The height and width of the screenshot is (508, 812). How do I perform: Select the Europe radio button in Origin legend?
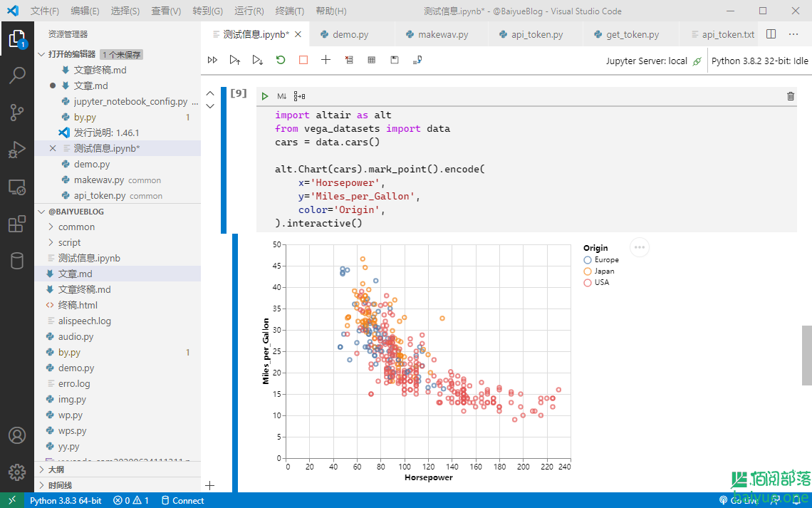coord(587,259)
